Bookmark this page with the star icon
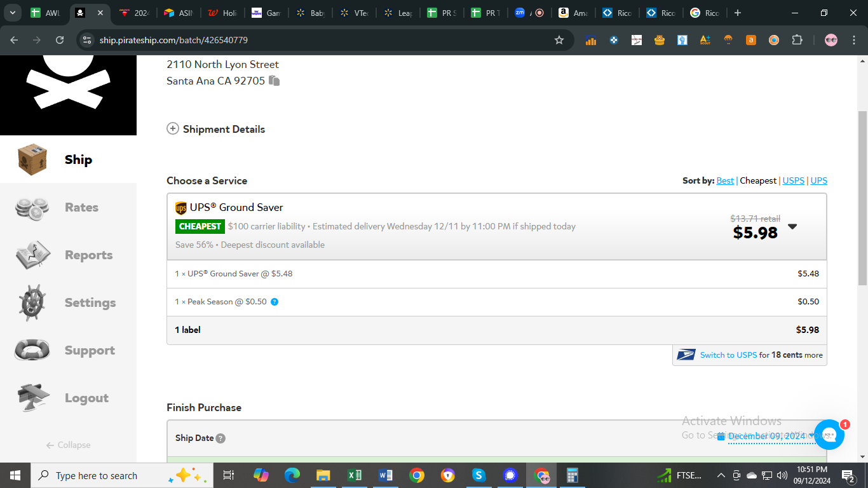Image resolution: width=868 pixels, height=488 pixels. 559,40
